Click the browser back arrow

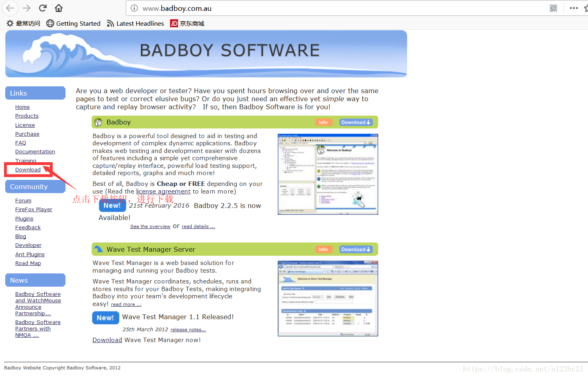[10, 8]
